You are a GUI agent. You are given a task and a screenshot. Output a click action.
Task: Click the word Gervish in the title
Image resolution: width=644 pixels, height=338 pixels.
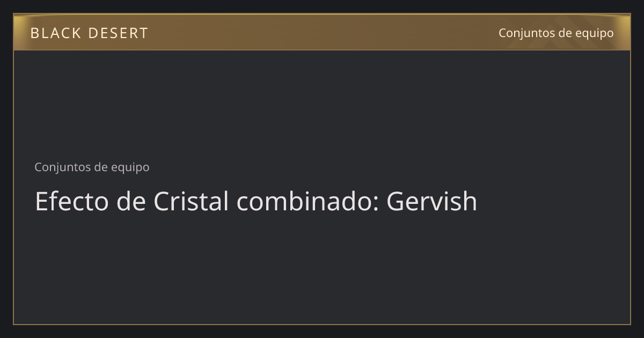[431, 201]
